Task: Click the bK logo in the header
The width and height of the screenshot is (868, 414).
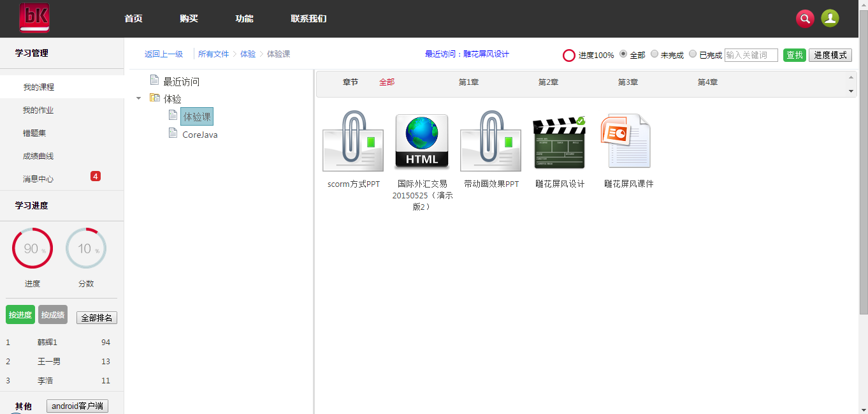Action: tap(34, 18)
